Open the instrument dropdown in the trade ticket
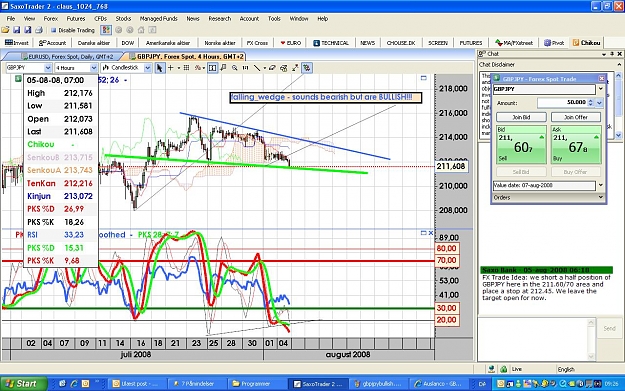 [x=600, y=89]
